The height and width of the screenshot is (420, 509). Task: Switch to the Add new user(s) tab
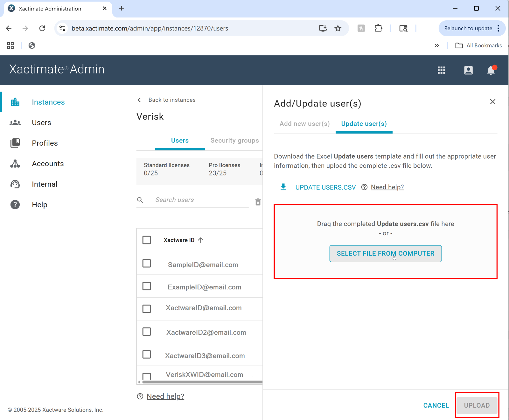[x=304, y=124]
